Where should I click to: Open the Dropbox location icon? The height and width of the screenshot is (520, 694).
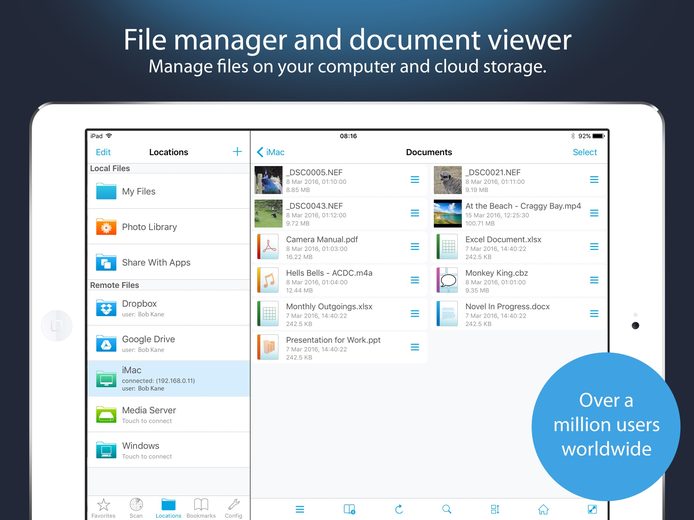(x=106, y=308)
